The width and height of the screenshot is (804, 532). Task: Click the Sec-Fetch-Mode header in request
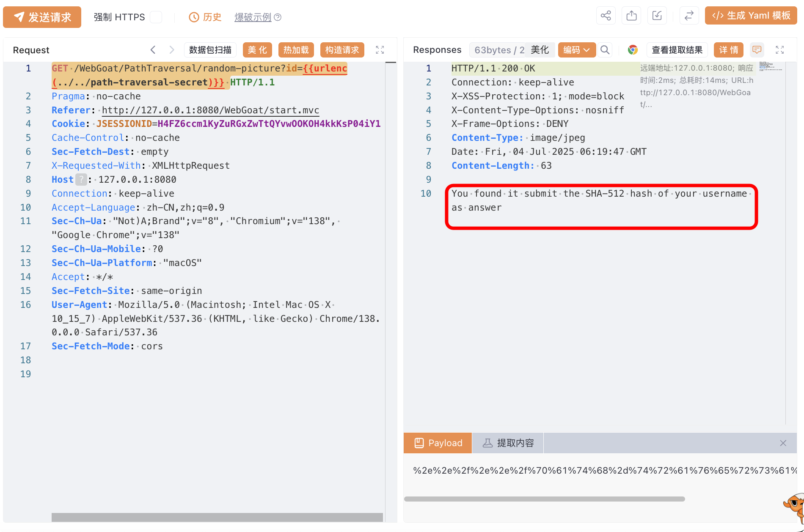pos(91,346)
